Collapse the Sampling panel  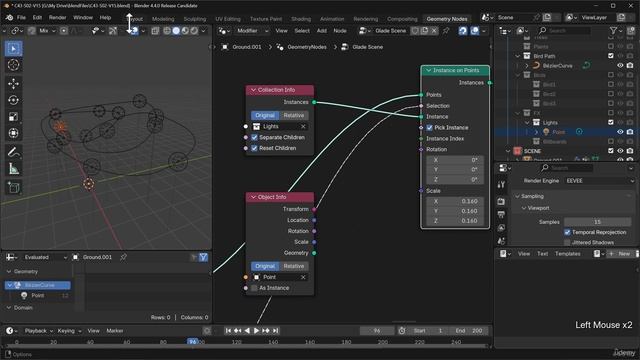(x=518, y=196)
